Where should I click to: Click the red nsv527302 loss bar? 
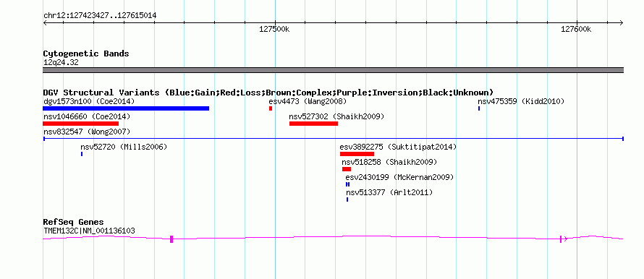(313, 124)
